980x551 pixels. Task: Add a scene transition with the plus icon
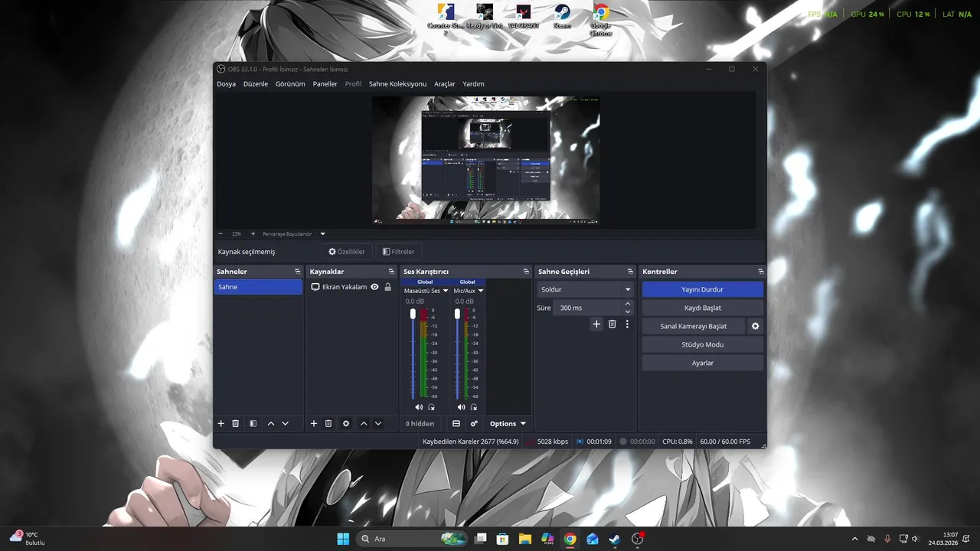point(596,324)
